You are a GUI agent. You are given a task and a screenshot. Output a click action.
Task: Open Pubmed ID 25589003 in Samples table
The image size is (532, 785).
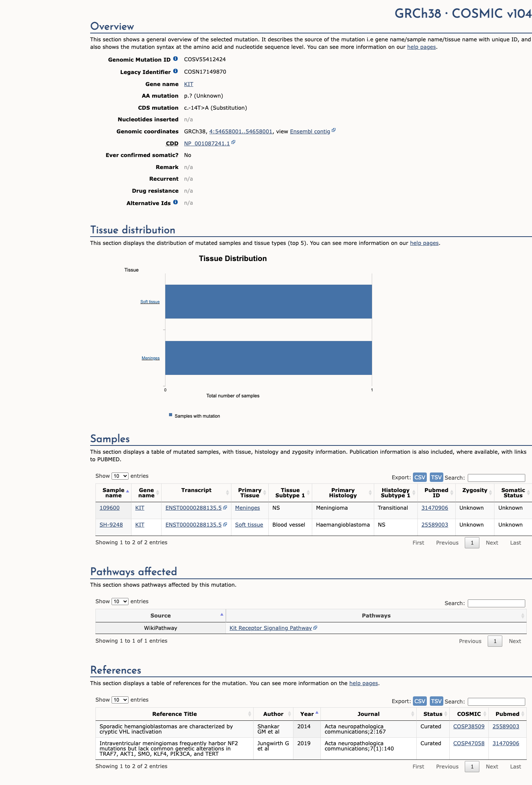(435, 525)
